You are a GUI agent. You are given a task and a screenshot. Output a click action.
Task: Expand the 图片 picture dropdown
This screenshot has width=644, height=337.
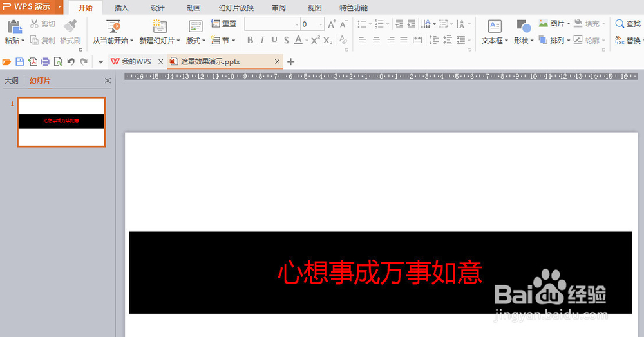point(569,24)
